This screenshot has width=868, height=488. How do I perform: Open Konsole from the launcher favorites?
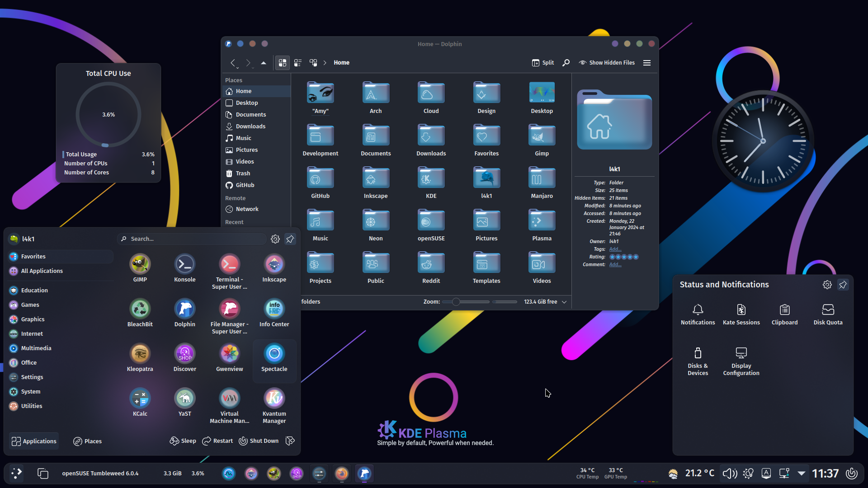click(x=184, y=268)
